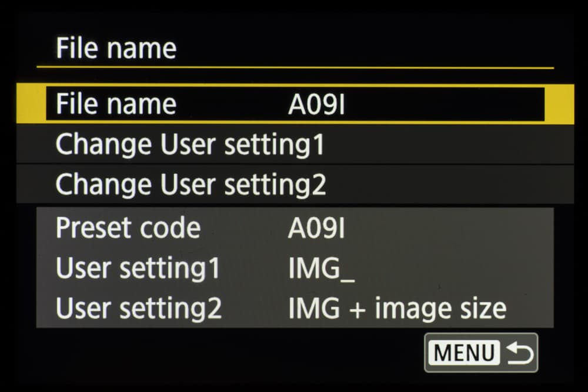Open Change User setting1 option
The height and width of the screenshot is (392, 588).
[x=189, y=145]
